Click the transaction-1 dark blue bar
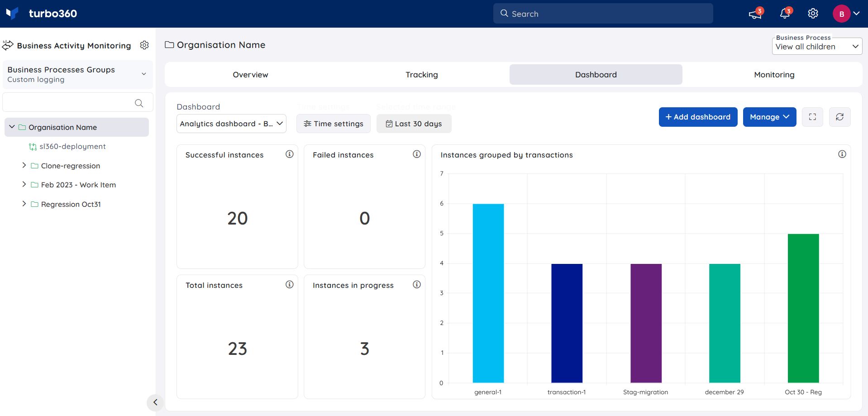 (567, 323)
